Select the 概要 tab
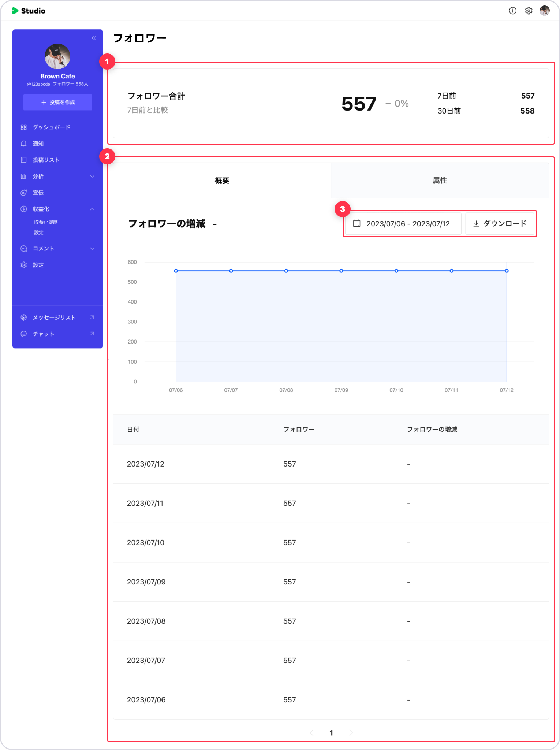This screenshot has height=750, width=560. [222, 181]
